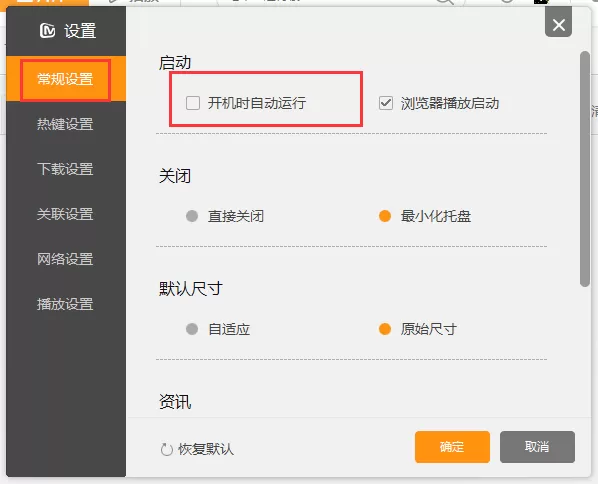The width and height of the screenshot is (598, 484).
Task: Open the 网络设置 tab
Action: click(66, 259)
